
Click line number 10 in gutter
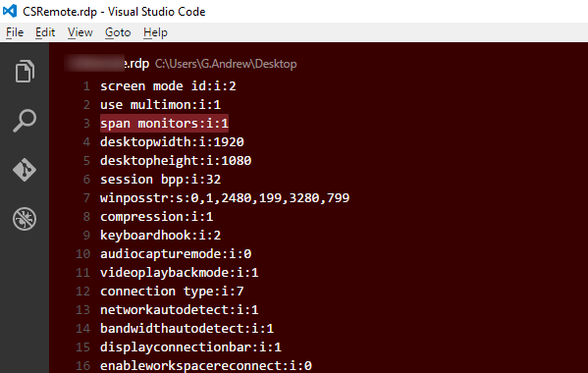point(82,254)
